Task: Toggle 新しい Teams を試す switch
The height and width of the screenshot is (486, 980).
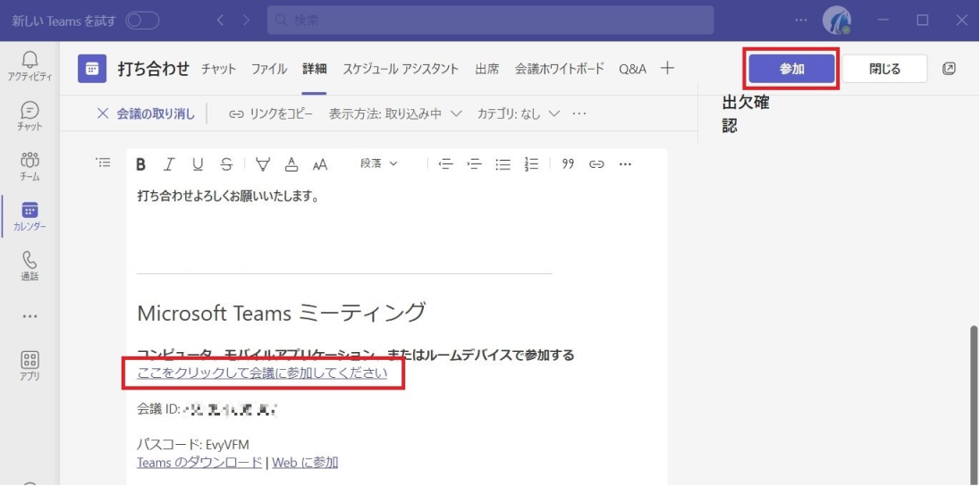Action: tap(142, 21)
